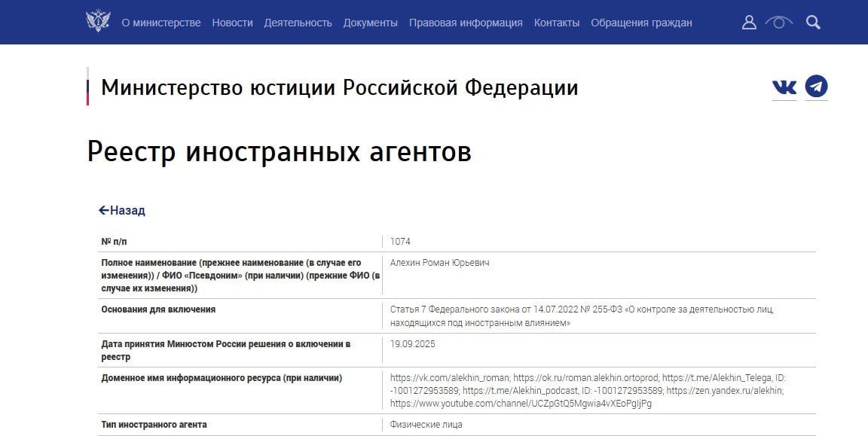The width and height of the screenshot is (868, 436).
Task: Open "Обращения граждан" menu item
Action: coord(642,23)
